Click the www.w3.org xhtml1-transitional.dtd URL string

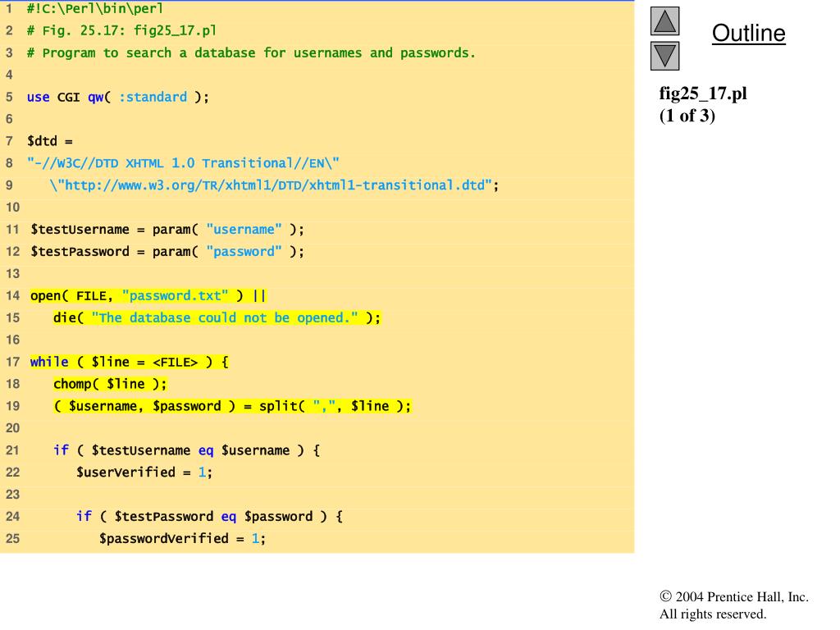[x=274, y=185]
